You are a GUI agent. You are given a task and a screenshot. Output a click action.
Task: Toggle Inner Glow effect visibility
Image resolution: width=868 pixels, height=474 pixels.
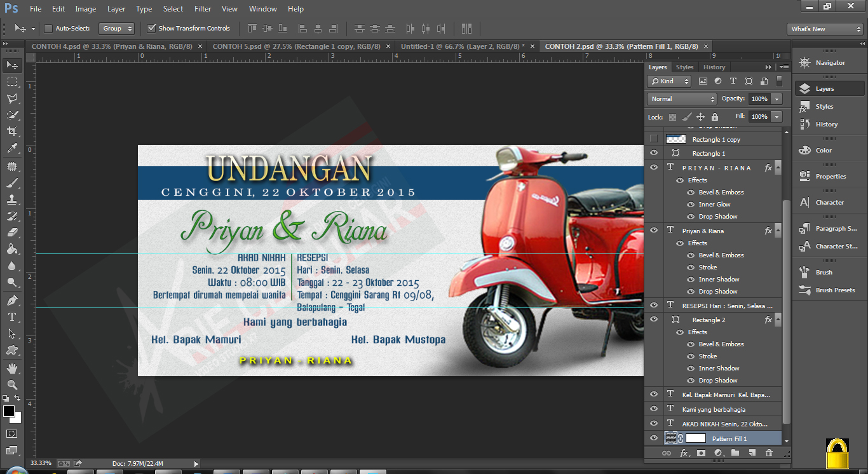coord(691,205)
